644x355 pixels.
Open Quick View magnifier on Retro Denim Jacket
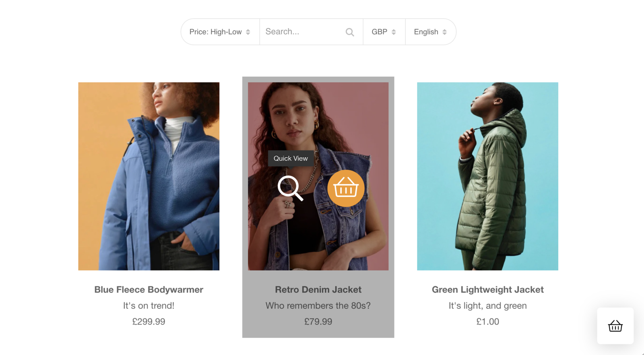pyautogui.click(x=290, y=188)
